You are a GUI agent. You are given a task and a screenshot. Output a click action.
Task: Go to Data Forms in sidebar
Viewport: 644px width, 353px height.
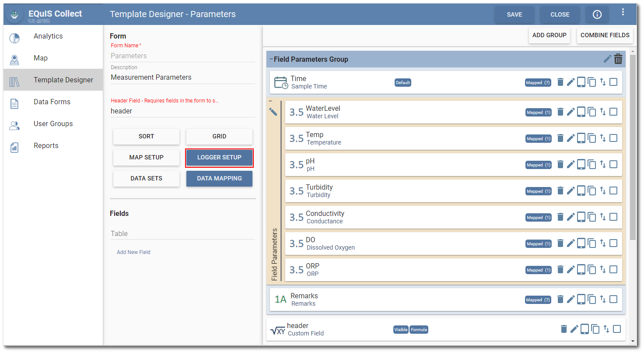click(52, 102)
